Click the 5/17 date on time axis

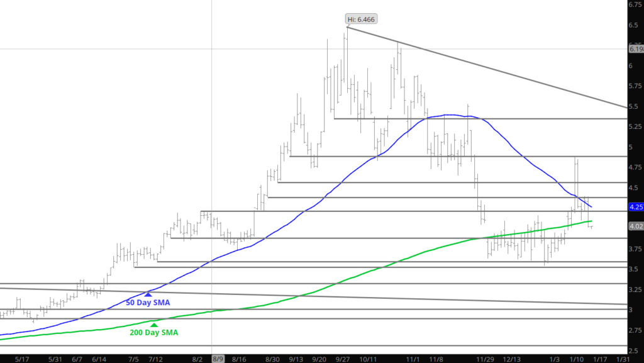(x=21, y=358)
